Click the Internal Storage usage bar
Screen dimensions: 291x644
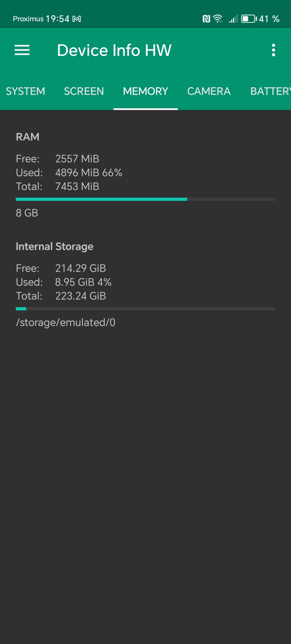145,309
